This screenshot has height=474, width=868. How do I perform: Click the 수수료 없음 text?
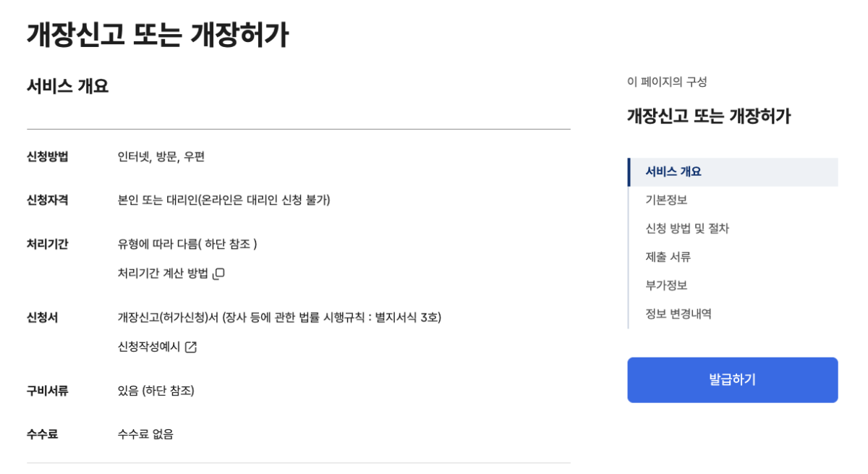click(145, 434)
